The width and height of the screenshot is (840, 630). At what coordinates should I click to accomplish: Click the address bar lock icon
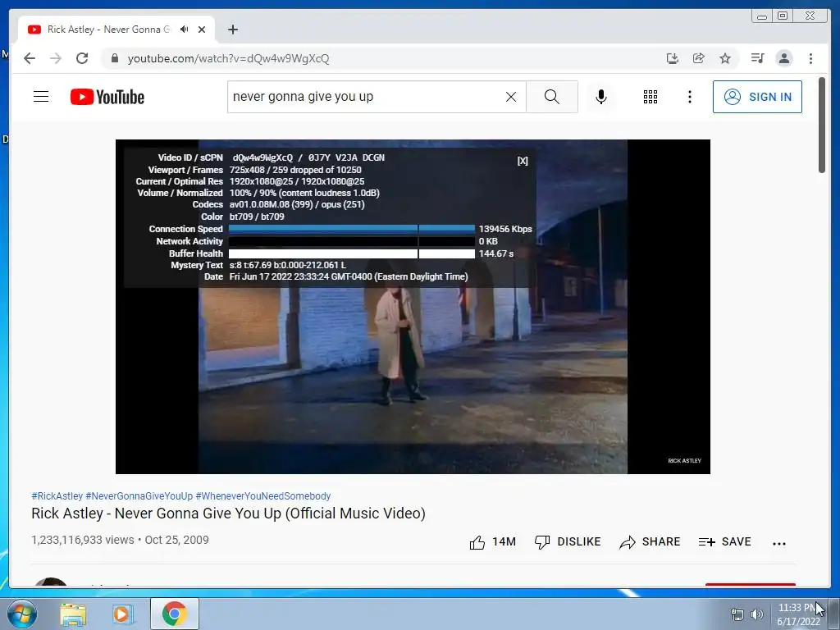pos(114,58)
